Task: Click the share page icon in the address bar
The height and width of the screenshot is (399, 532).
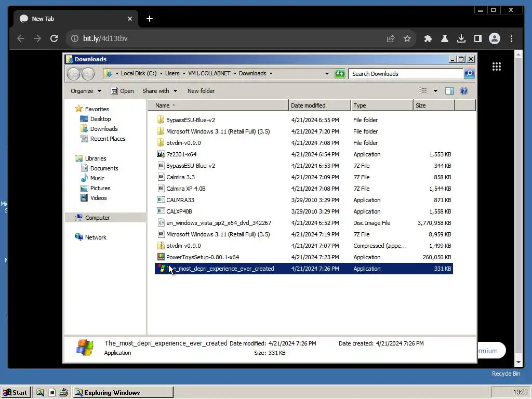Action: 391,38
